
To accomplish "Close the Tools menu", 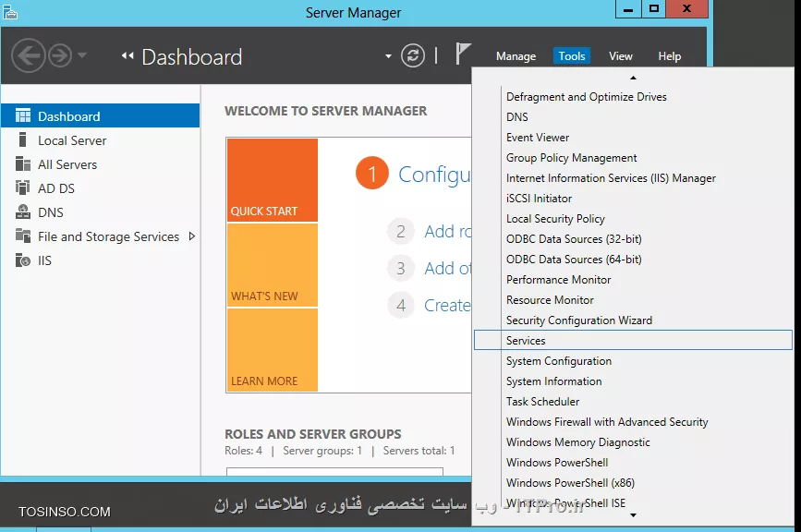I will click(x=572, y=56).
